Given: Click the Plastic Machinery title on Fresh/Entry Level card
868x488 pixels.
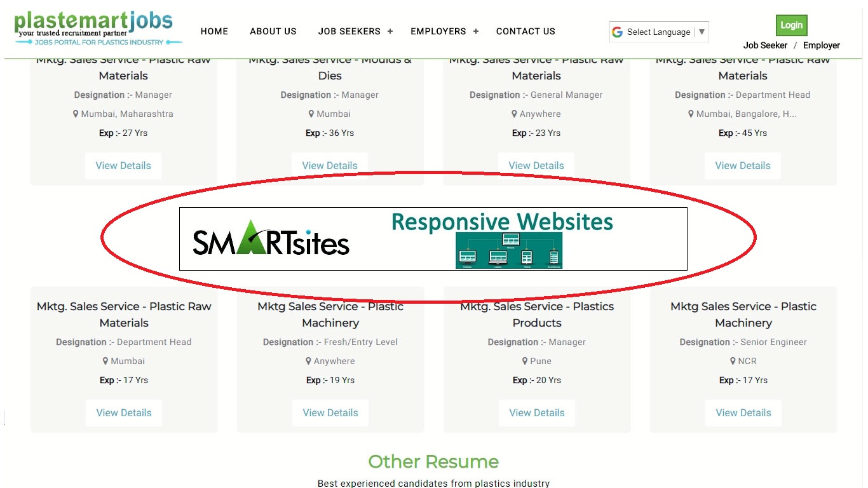Looking at the screenshot, I should [330, 315].
